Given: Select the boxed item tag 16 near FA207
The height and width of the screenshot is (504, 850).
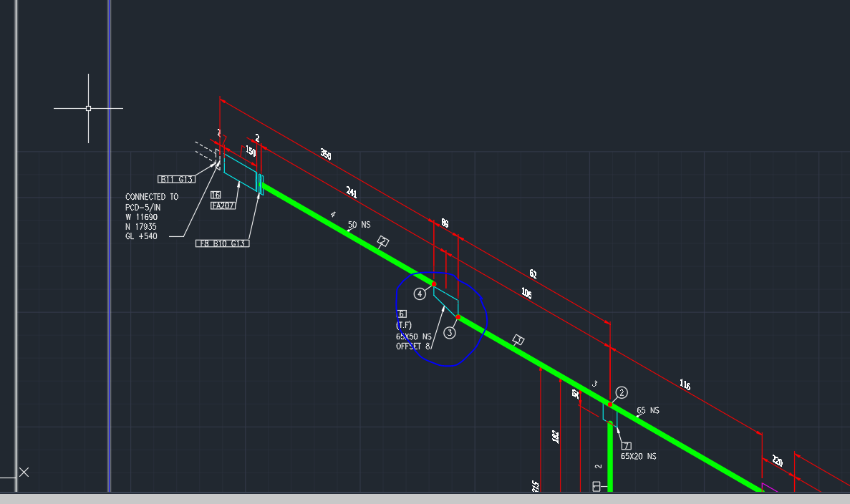Looking at the screenshot, I should [214, 193].
